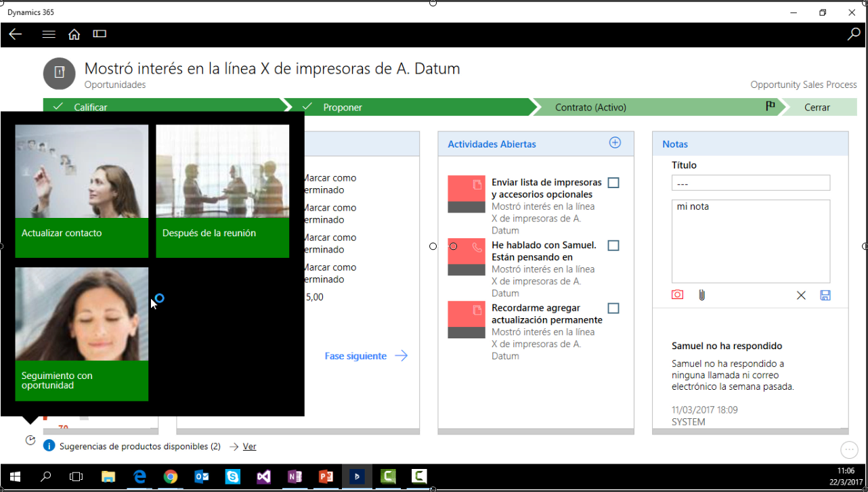The width and height of the screenshot is (868, 492).
Task: Click the camera icon in Notas
Action: [677, 295]
